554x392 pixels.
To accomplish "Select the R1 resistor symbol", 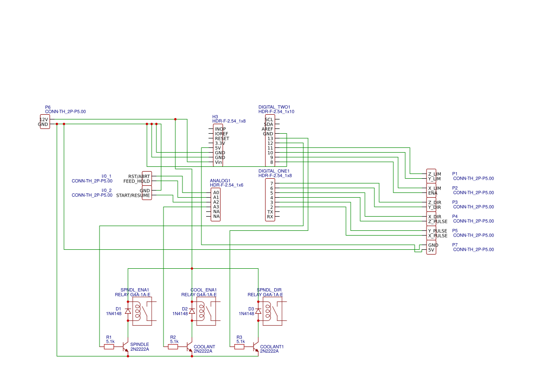I will point(109,347).
